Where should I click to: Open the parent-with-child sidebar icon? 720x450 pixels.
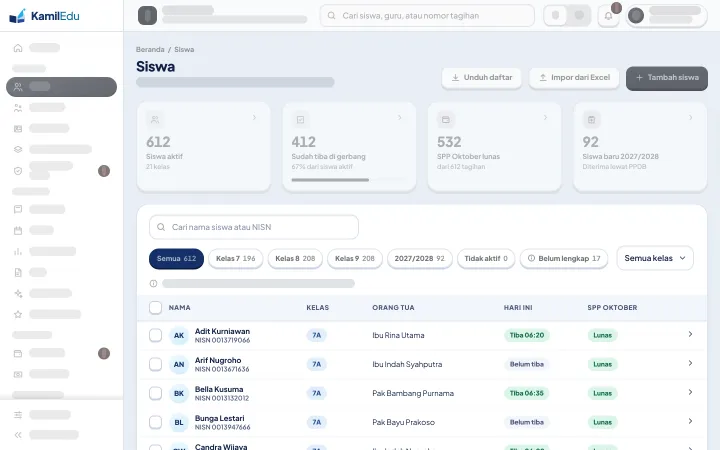coord(18,108)
